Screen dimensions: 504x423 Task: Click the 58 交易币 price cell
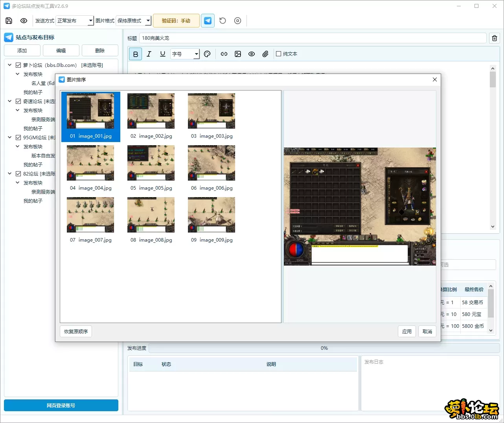pos(474,303)
